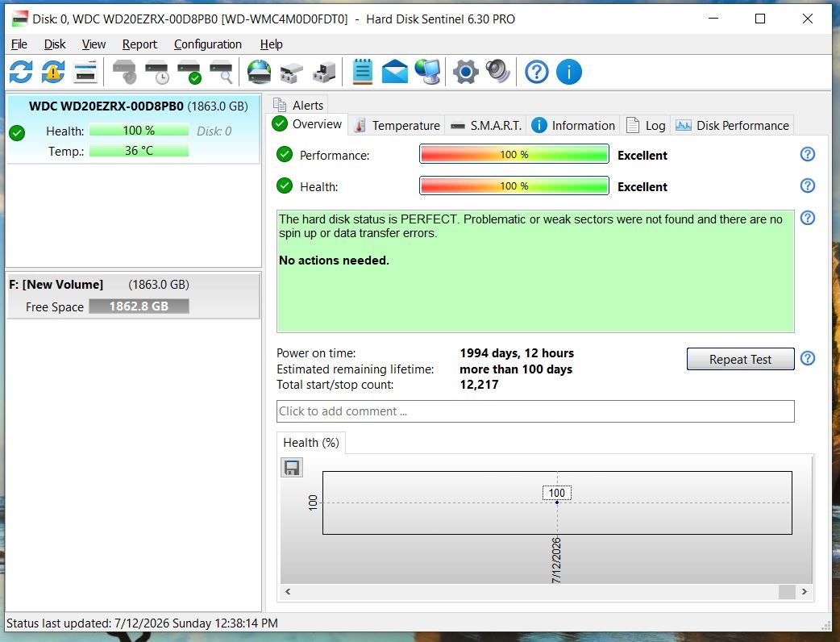The height and width of the screenshot is (642, 840).
Task: Open the Help menu
Action: (271, 44)
